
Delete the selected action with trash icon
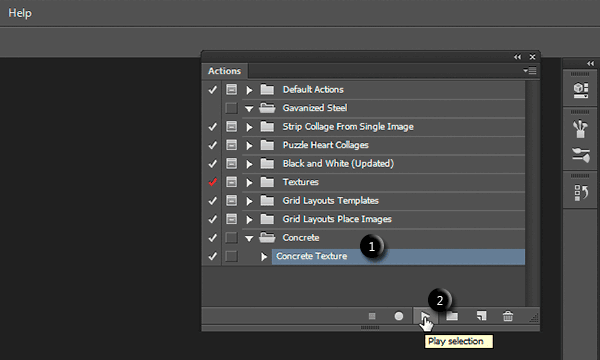508,316
